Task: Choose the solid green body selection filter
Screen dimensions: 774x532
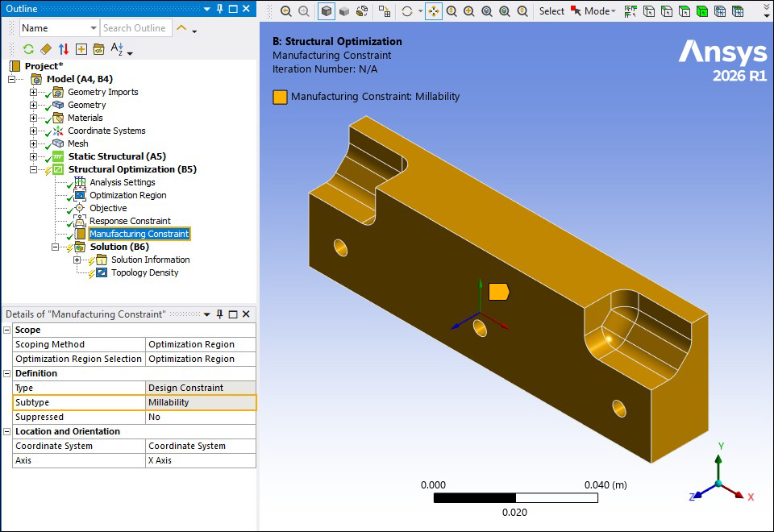Action: [702, 11]
